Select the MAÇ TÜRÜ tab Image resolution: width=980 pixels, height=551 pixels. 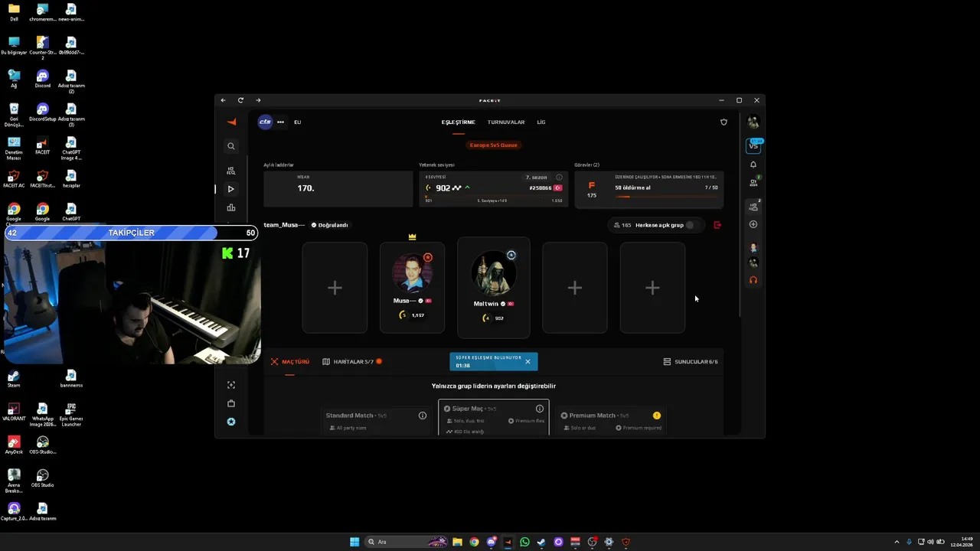290,361
